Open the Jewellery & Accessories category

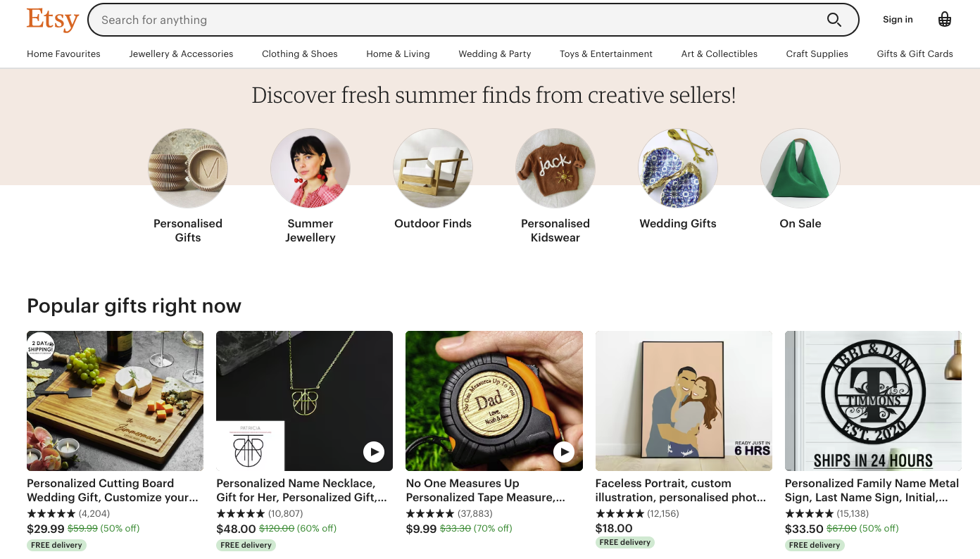(x=181, y=54)
